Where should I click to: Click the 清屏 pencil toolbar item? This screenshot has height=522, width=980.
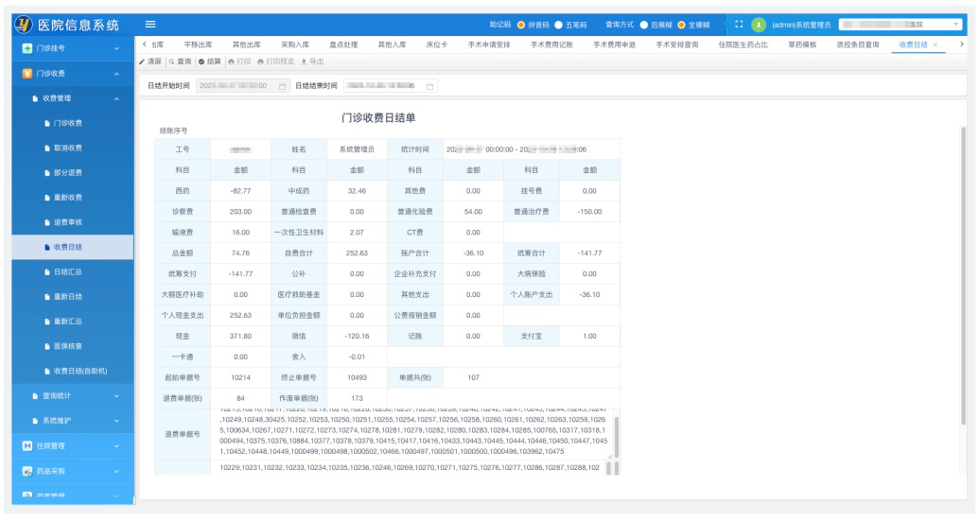(150, 61)
